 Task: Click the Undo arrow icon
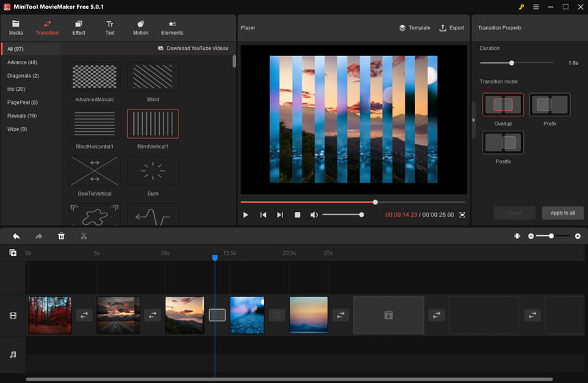tap(16, 237)
